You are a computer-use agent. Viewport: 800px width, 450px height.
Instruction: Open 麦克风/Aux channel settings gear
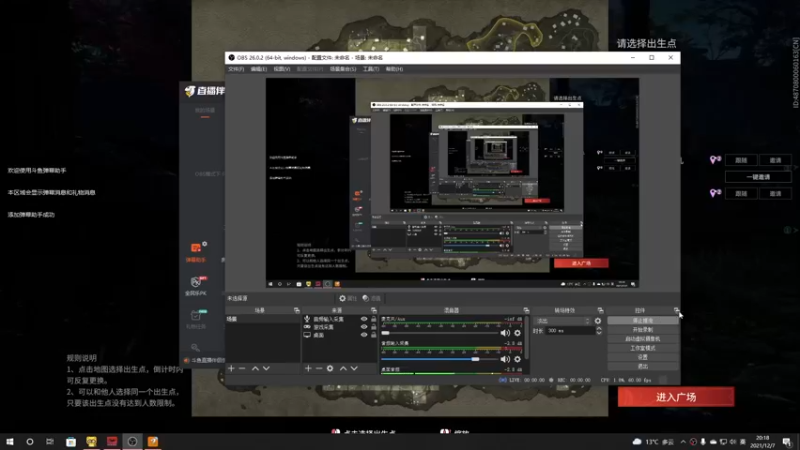(x=517, y=333)
